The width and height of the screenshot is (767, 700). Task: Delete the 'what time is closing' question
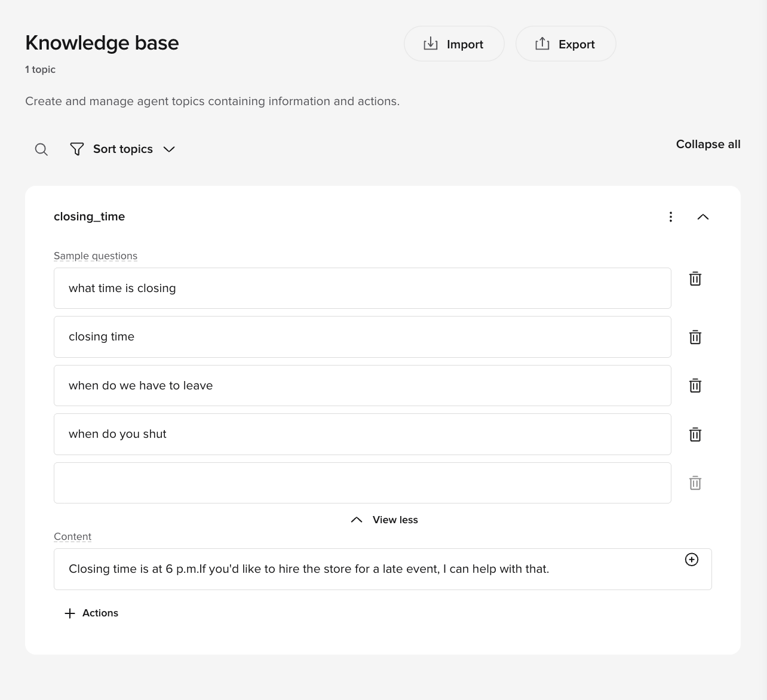pyautogui.click(x=695, y=279)
